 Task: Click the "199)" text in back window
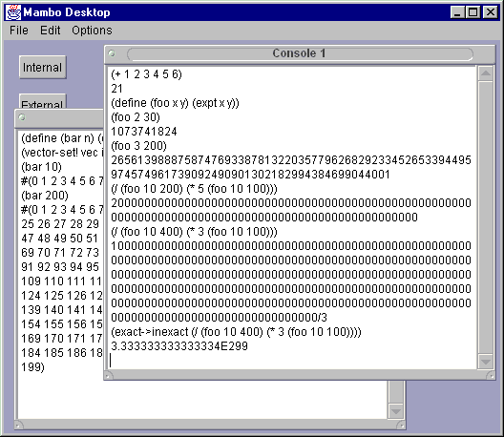[x=32, y=367]
